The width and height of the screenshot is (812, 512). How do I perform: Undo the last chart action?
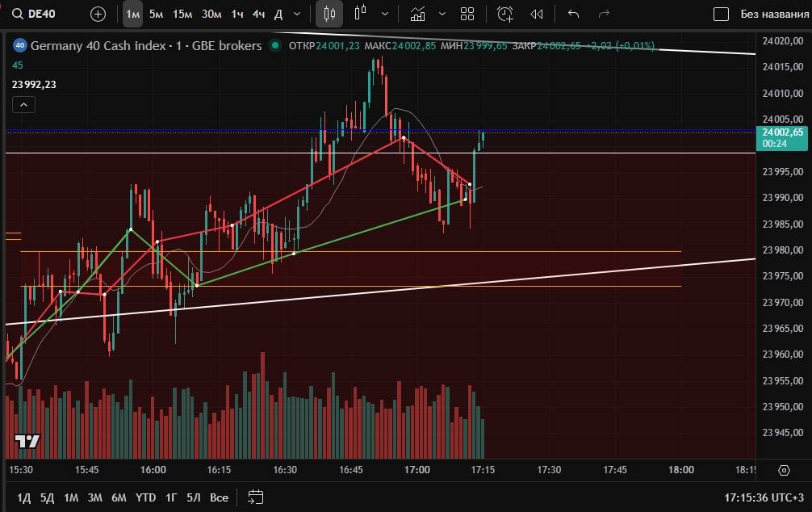pyautogui.click(x=573, y=14)
